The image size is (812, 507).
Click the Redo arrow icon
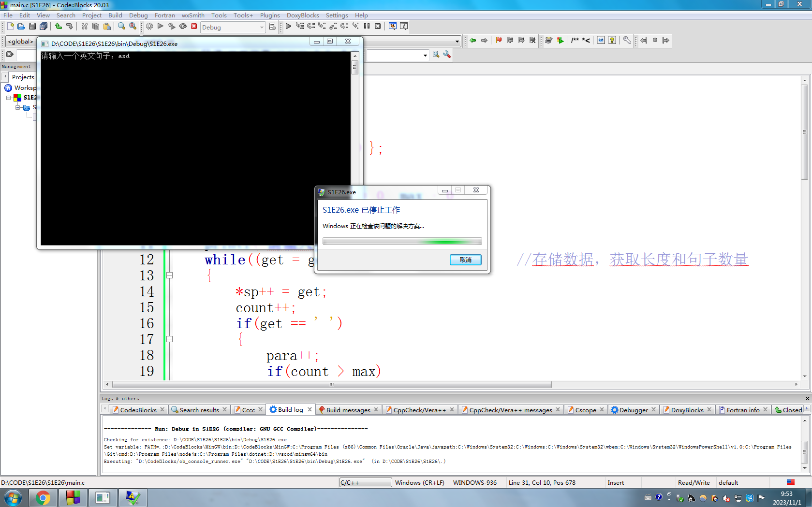pyautogui.click(x=69, y=26)
